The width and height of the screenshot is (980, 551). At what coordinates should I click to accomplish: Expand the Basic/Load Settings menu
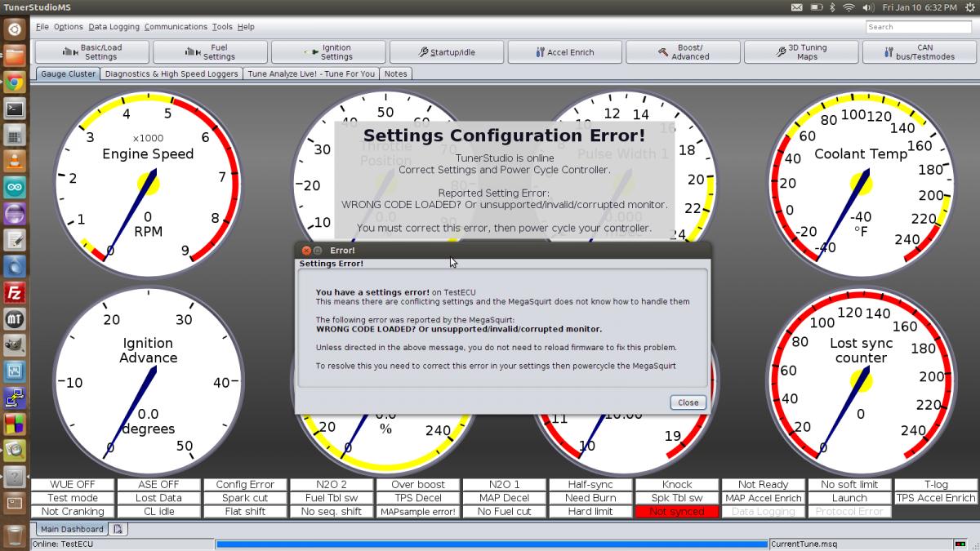(x=92, y=52)
